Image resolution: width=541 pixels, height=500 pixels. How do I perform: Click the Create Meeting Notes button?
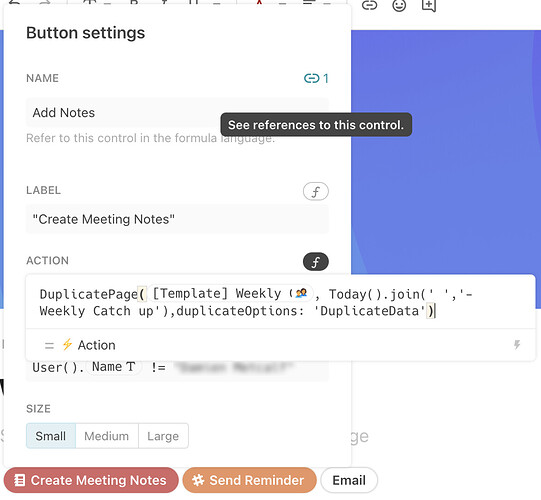click(x=91, y=480)
